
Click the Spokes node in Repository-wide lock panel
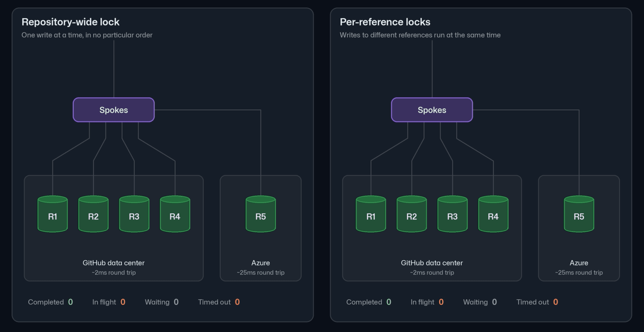[x=114, y=110]
